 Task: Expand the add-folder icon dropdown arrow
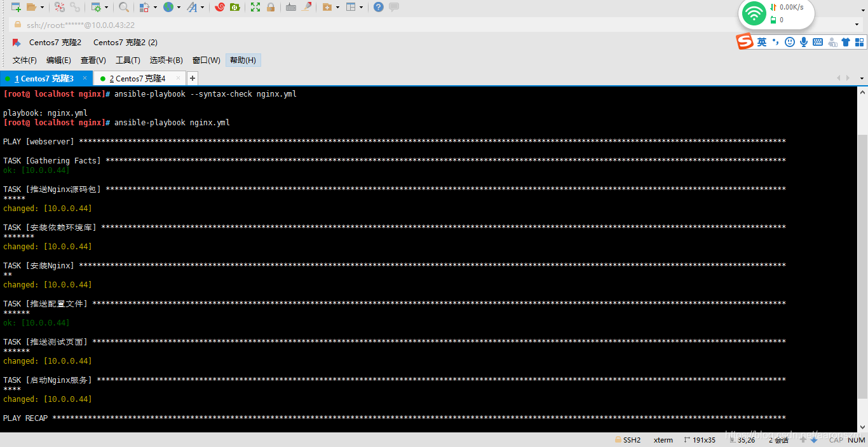click(337, 8)
